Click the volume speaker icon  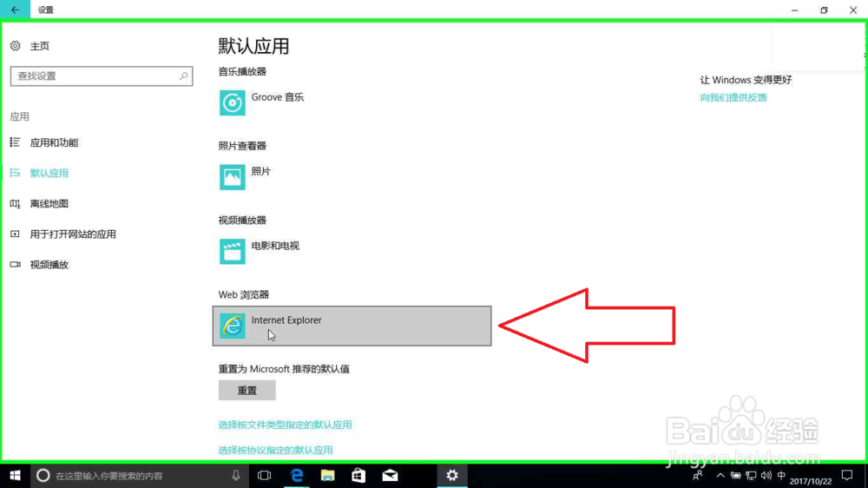tap(766, 475)
